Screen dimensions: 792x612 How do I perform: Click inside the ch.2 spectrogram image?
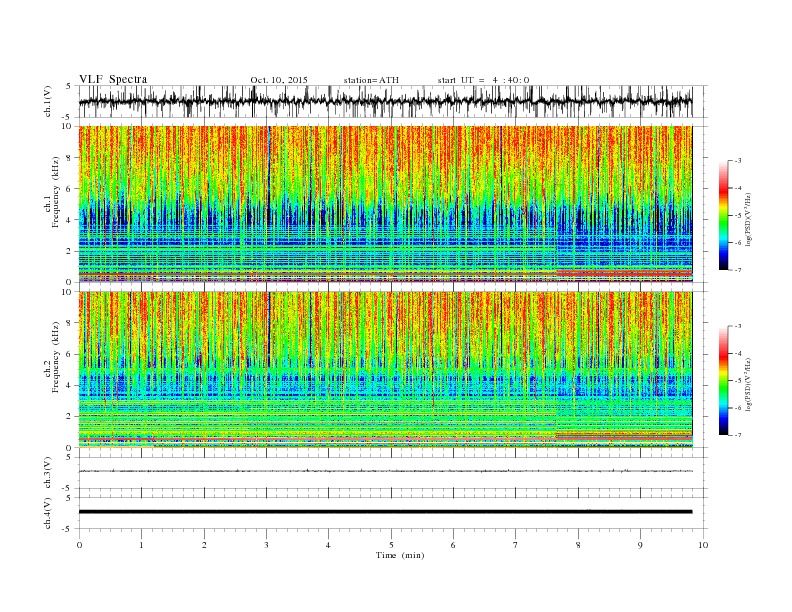pyautogui.click(x=385, y=370)
